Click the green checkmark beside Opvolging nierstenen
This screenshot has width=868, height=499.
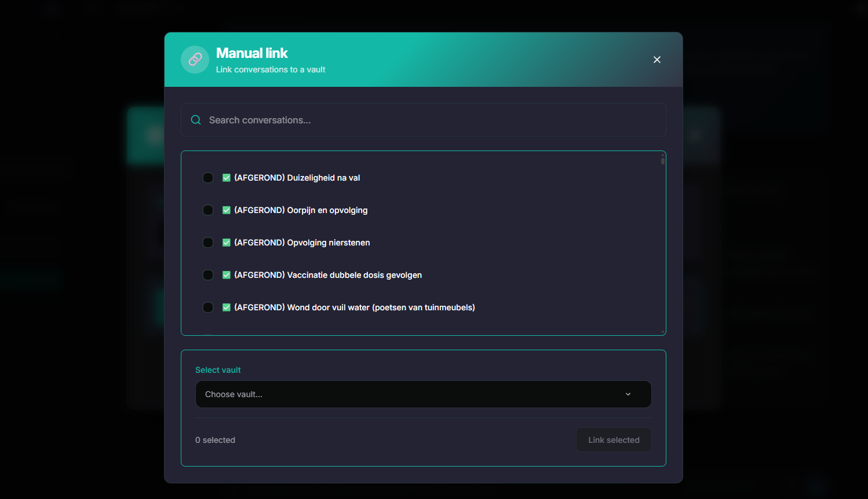227,243
